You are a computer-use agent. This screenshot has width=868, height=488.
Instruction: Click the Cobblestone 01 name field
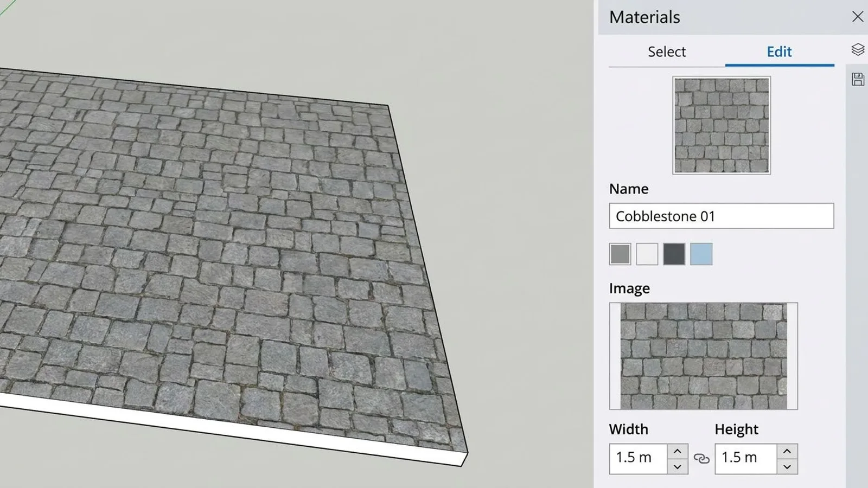721,216
